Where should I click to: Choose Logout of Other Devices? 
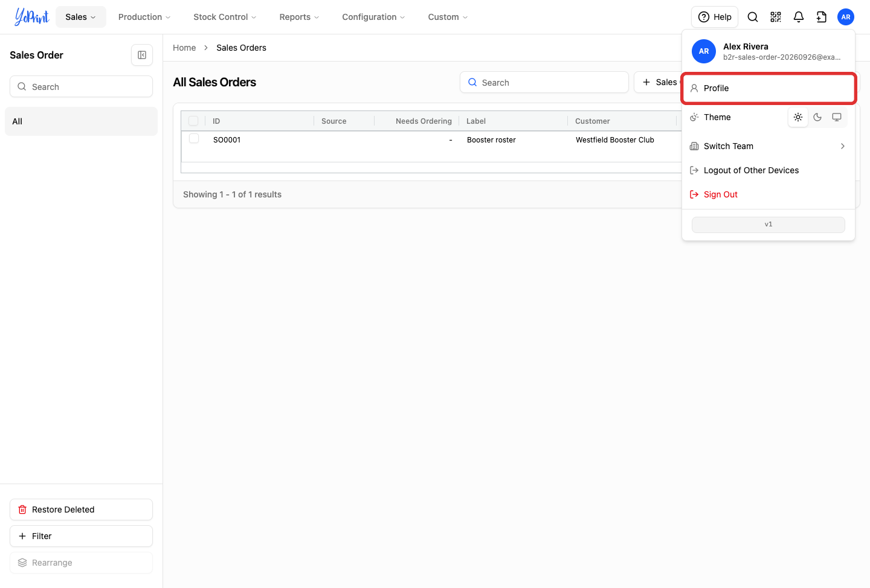point(768,170)
